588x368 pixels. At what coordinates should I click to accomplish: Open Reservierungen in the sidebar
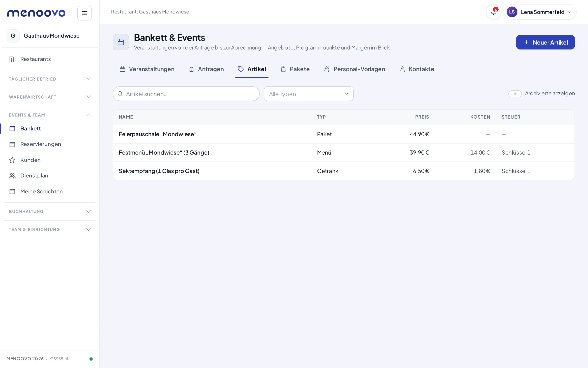(x=50, y=144)
